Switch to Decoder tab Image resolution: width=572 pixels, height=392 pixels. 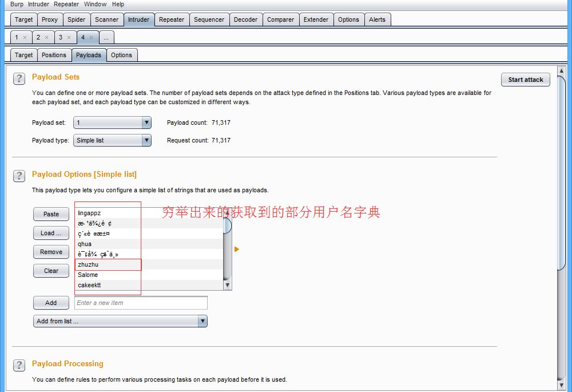click(245, 19)
